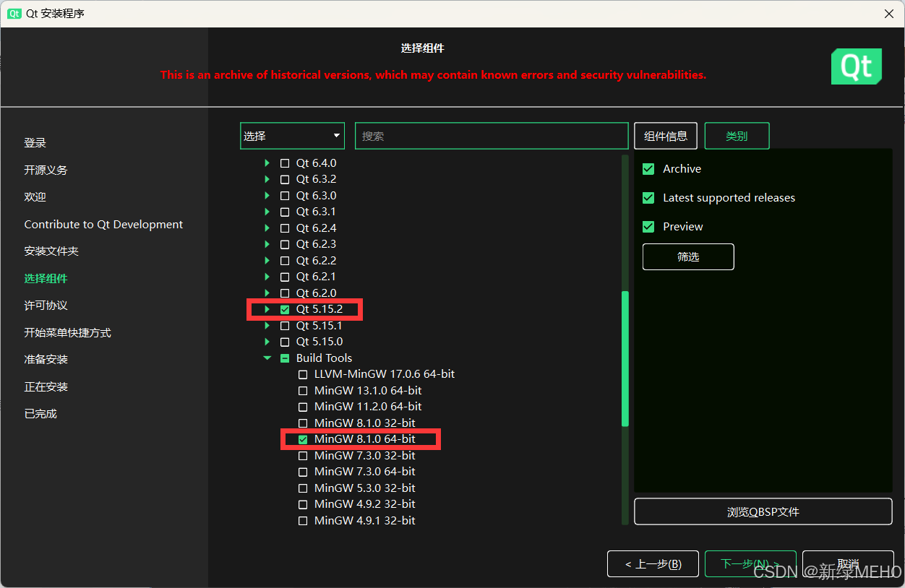905x588 pixels.
Task: Proceed with 下一步(N) button
Action: pyautogui.click(x=750, y=564)
